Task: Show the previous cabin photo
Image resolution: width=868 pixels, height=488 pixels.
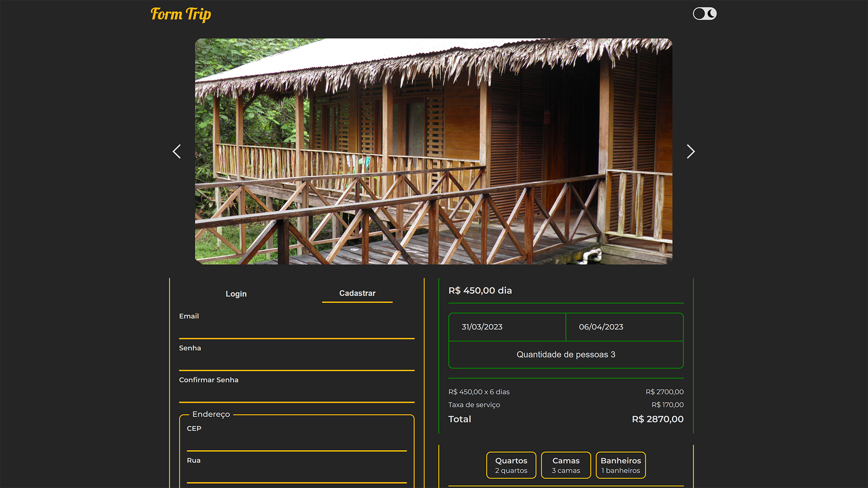Action: pos(177,151)
